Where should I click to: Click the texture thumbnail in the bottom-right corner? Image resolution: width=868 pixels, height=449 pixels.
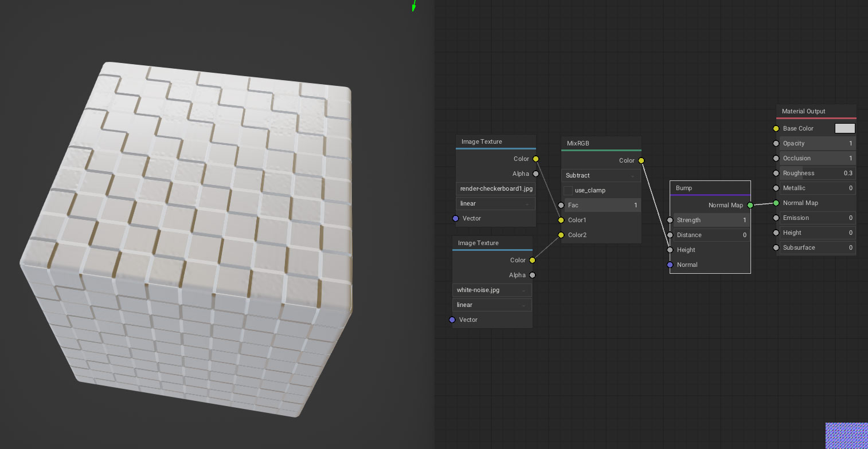coord(846,435)
